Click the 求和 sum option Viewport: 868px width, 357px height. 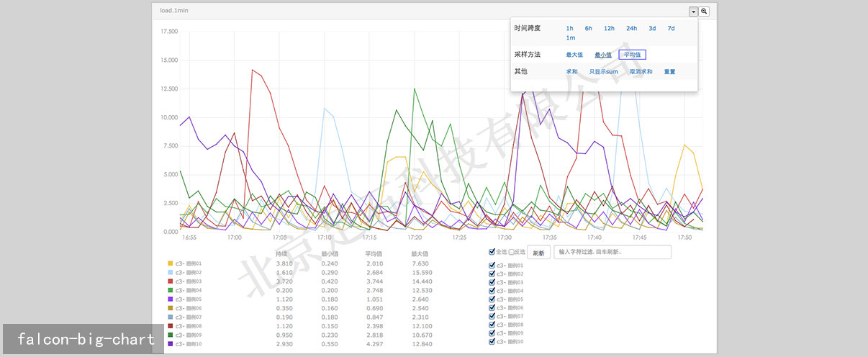pos(571,72)
